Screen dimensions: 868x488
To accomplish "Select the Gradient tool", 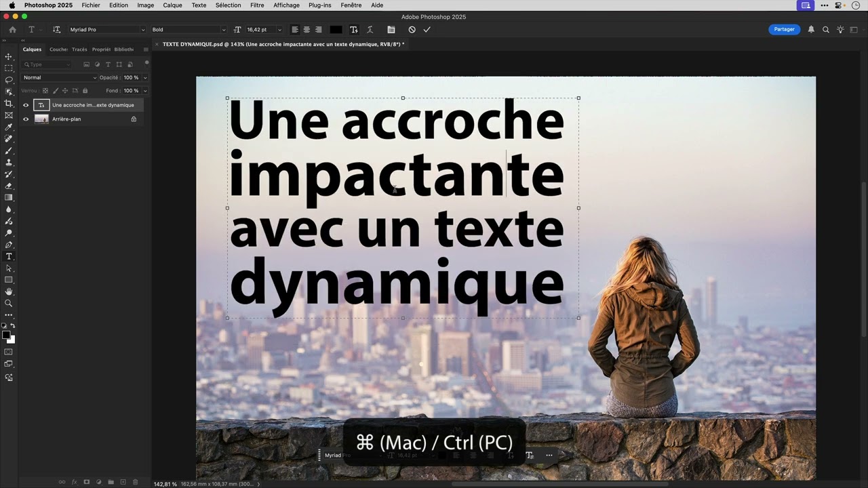I will [9, 197].
